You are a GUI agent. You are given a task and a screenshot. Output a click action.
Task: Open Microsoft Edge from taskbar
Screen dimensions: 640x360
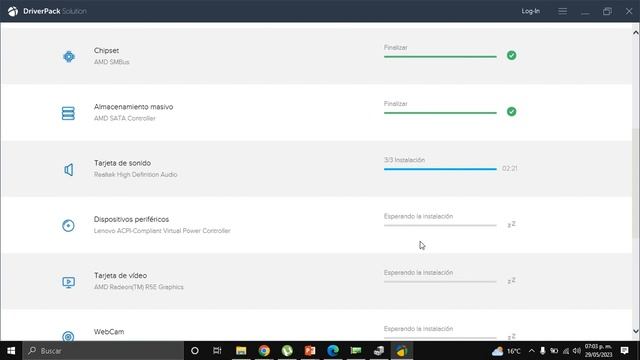333,351
